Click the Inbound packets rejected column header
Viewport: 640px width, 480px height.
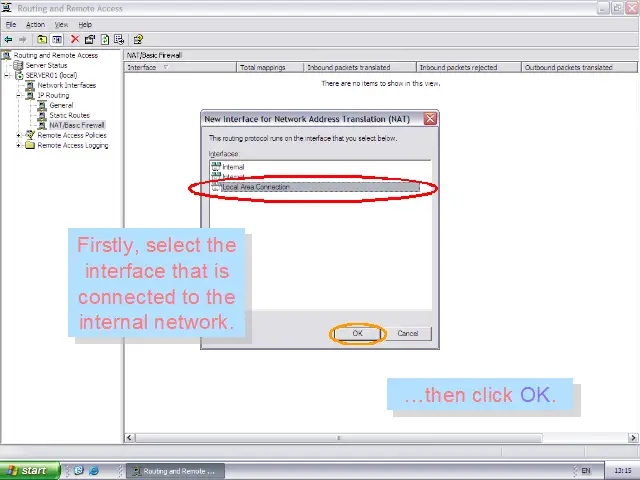[469, 67]
